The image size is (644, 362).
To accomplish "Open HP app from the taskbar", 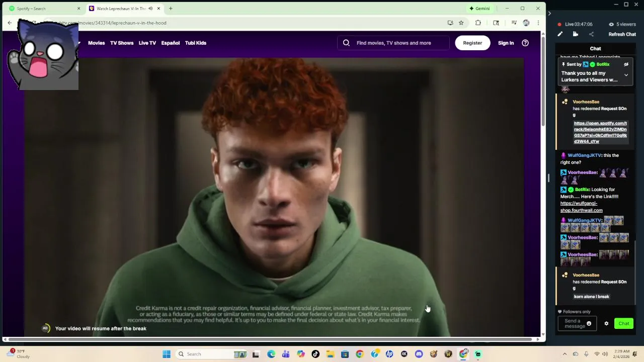I will 389,354.
